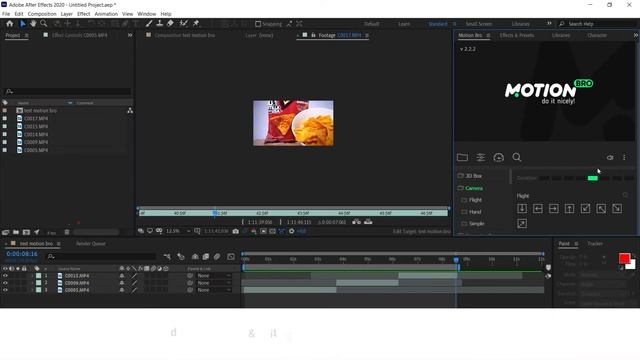Toggle the C0009.MP4 layer quality switch

(134, 283)
